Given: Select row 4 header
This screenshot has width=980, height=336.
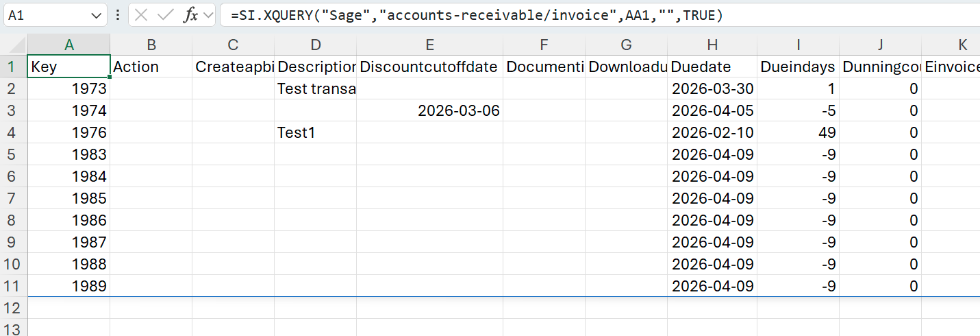Looking at the screenshot, I should point(13,132).
